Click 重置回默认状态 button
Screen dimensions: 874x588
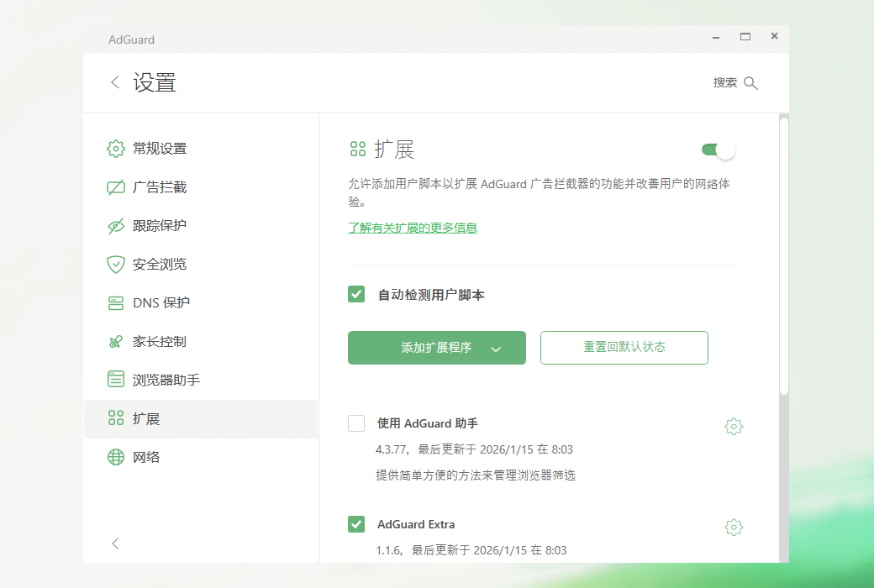pos(624,347)
